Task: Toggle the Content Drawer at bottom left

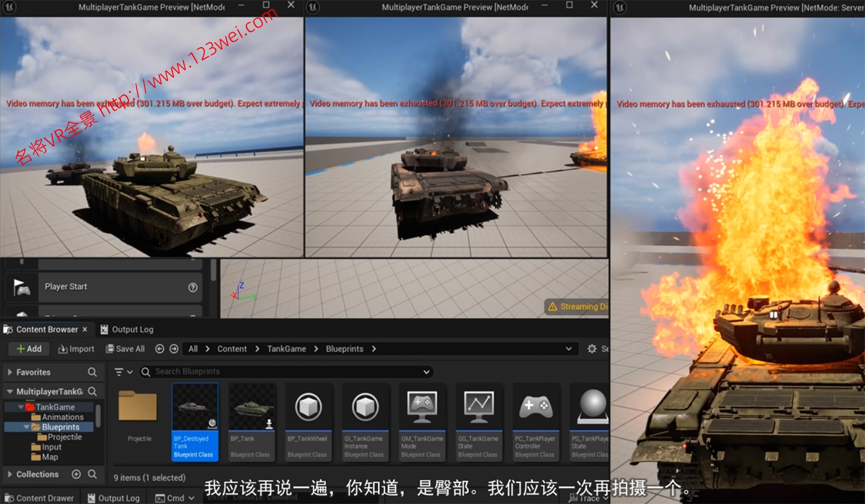Action: point(40,497)
